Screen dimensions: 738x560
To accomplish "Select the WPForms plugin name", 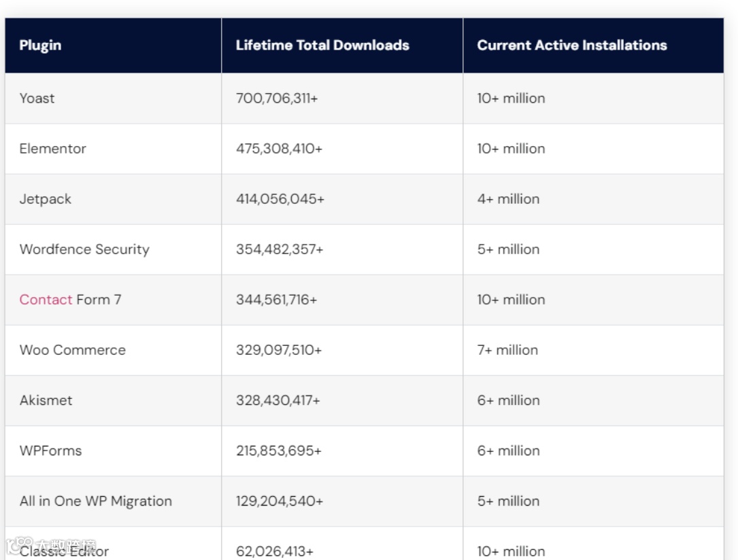I will 50,451.
